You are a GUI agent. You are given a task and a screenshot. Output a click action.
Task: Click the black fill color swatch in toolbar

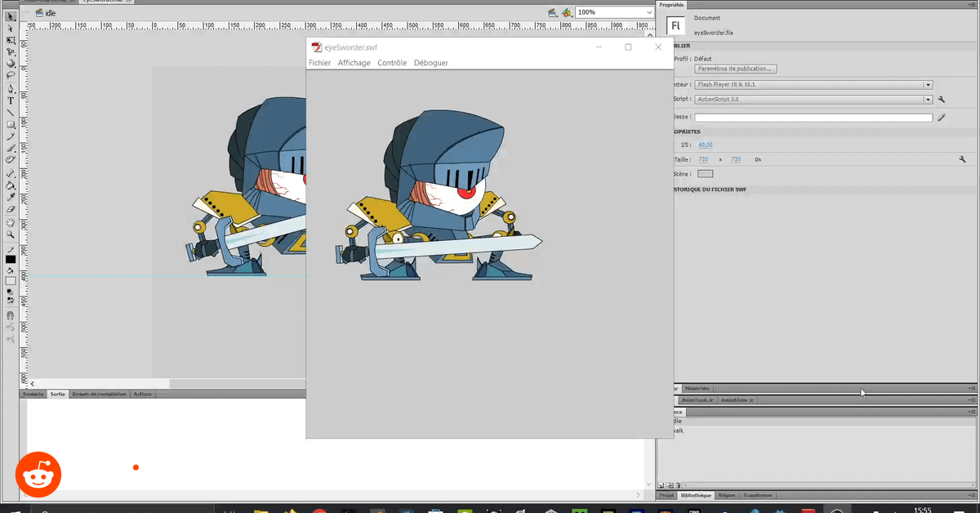tap(11, 260)
